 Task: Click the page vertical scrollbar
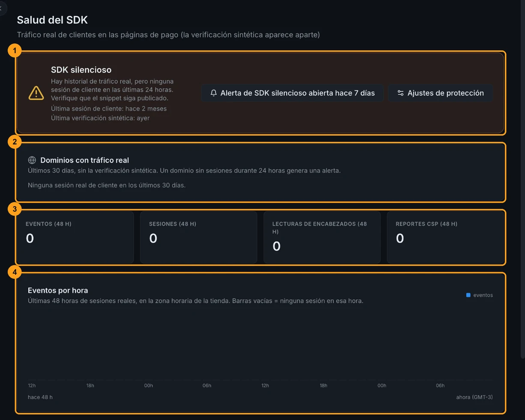tap(522, 180)
